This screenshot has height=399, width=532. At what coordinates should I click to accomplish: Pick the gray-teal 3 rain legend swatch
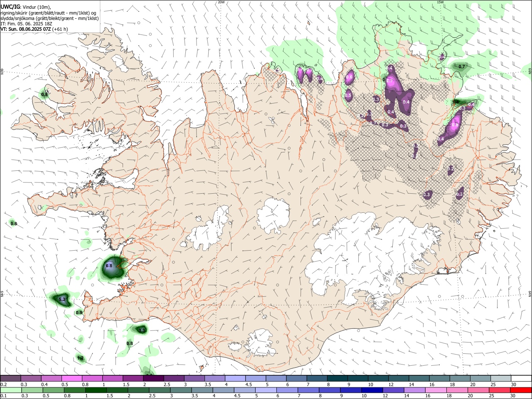(180, 390)
